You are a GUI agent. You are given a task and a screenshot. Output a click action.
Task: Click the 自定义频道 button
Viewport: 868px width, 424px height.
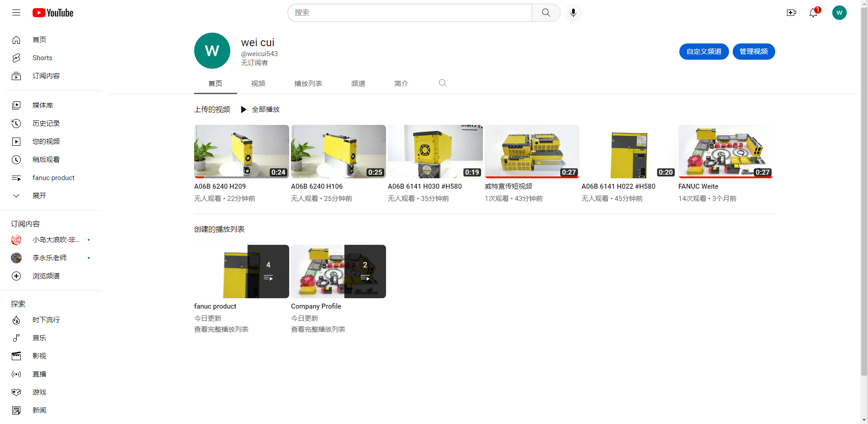704,52
